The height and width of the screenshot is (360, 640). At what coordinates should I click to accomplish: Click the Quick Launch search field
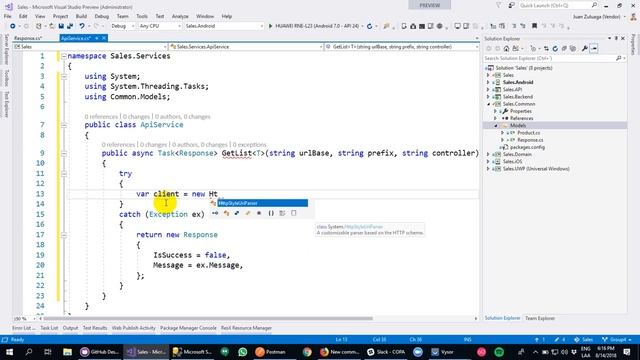[x=558, y=5]
